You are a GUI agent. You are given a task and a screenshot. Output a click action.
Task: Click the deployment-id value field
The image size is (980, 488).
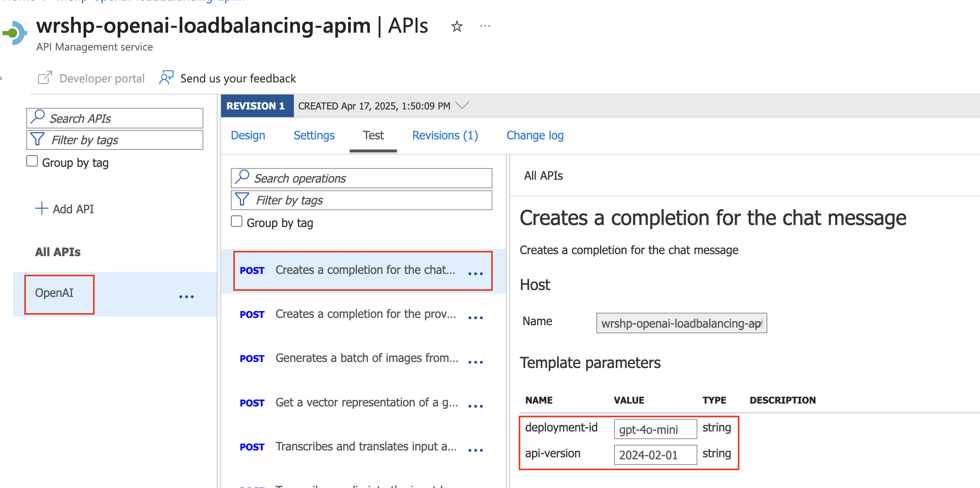(655, 429)
